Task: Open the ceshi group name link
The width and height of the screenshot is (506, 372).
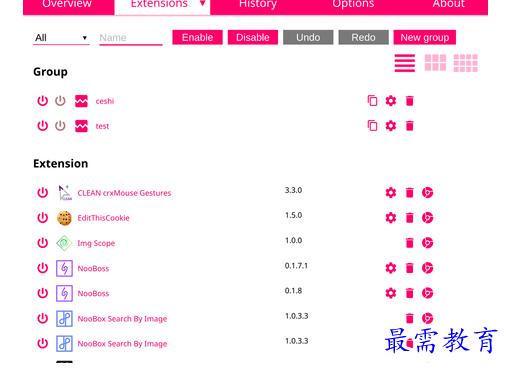Action: point(105,101)
